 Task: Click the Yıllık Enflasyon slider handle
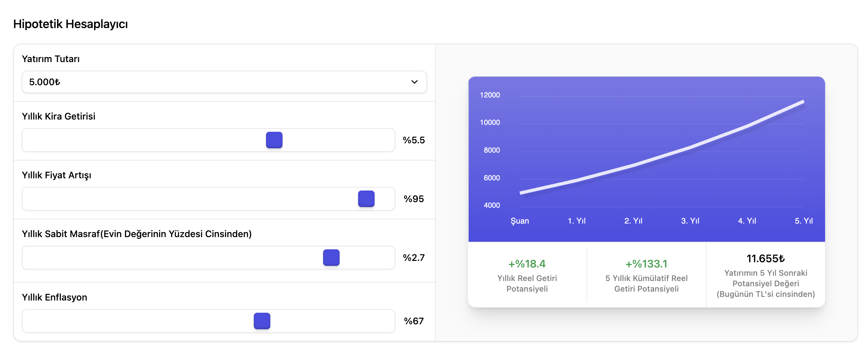coord(262,321)
